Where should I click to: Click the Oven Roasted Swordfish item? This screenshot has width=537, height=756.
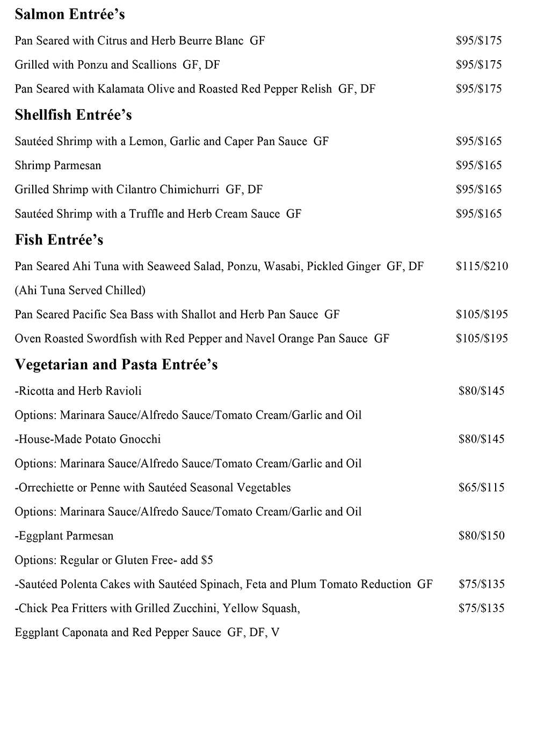pyautogui.click(x=202, y=339)
